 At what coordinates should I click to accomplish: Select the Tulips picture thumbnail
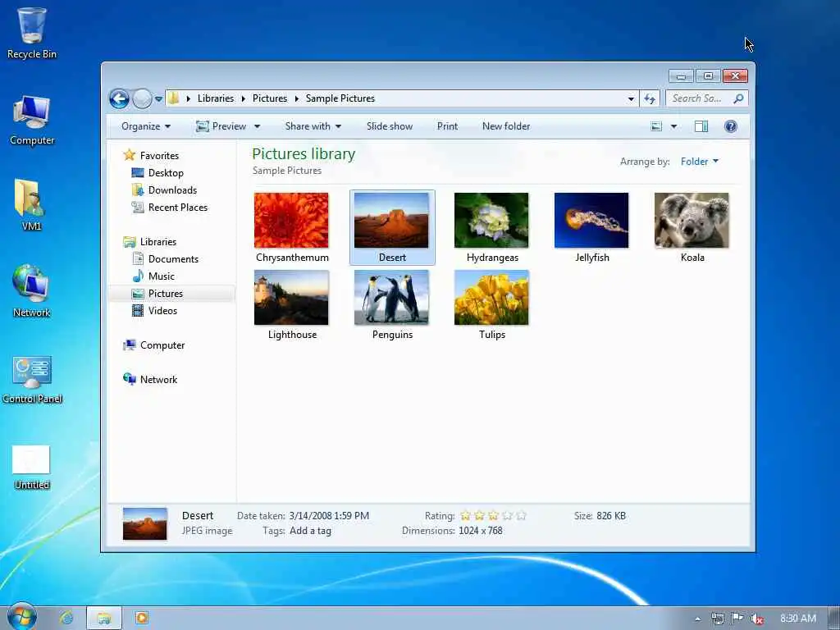(x=492, y=305)
